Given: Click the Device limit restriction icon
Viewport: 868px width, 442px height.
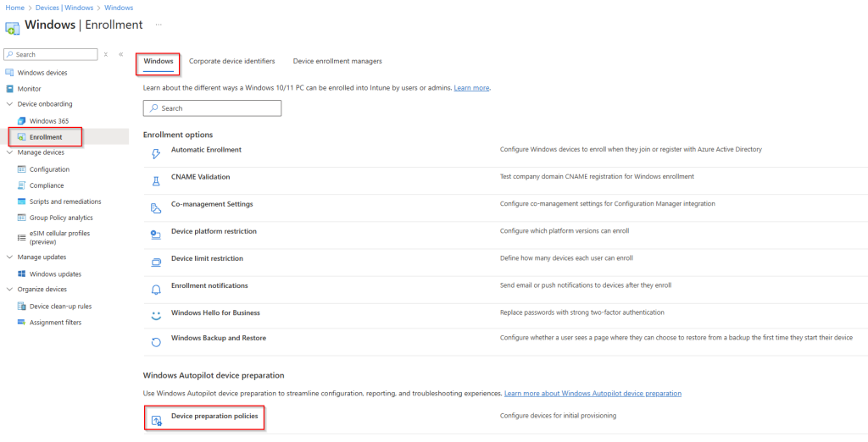Looking at the screenshot, I should (155, 262).
